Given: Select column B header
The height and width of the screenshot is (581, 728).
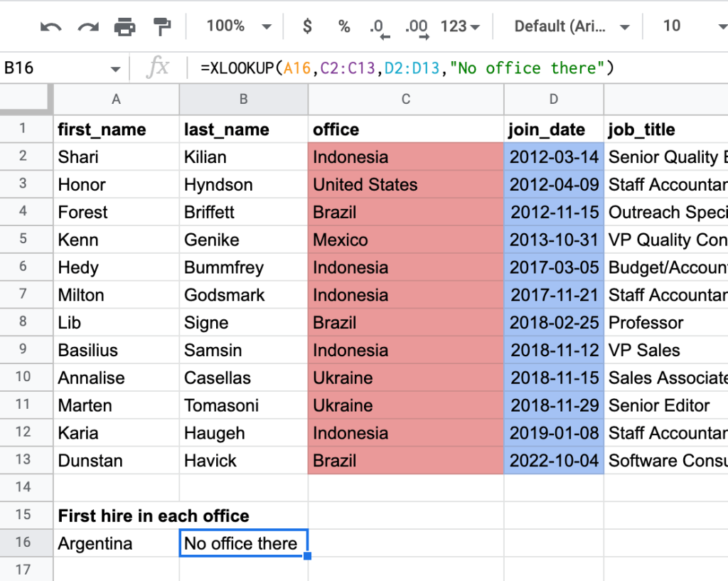Looking at the screenshot, I should [x=243, y=99].
